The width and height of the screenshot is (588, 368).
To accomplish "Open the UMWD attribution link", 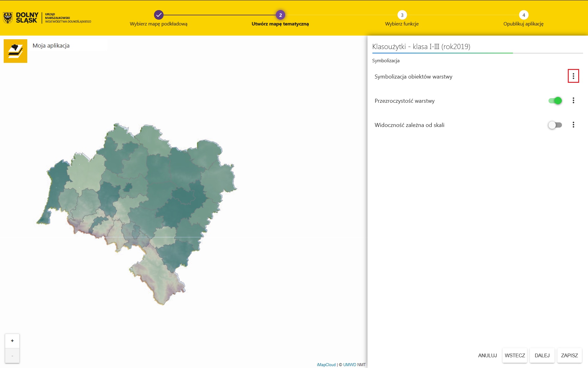I will click(x=349, y=365).
